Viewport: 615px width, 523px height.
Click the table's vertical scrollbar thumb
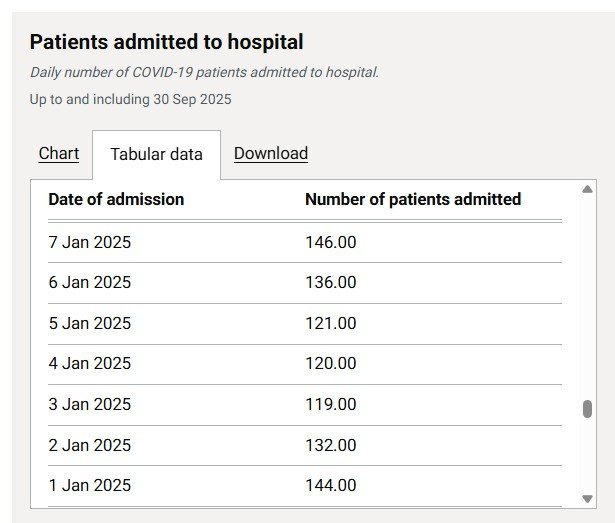pos(587,409)
